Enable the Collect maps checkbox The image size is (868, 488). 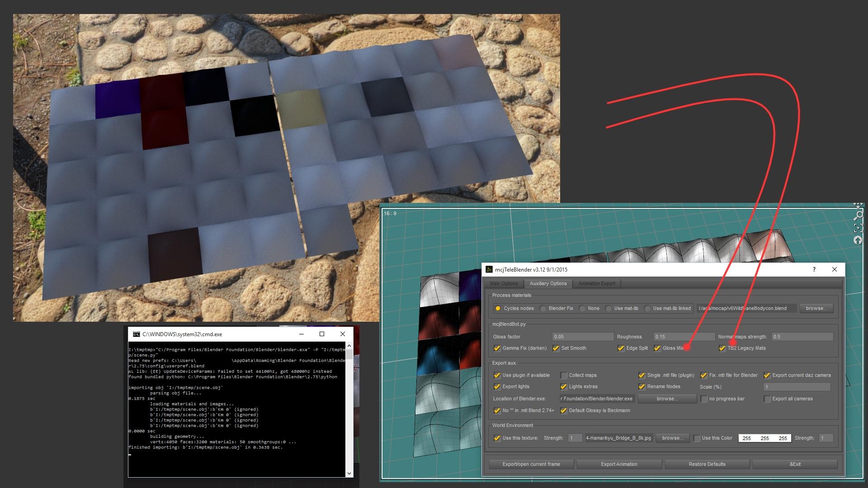pos(564,375)
